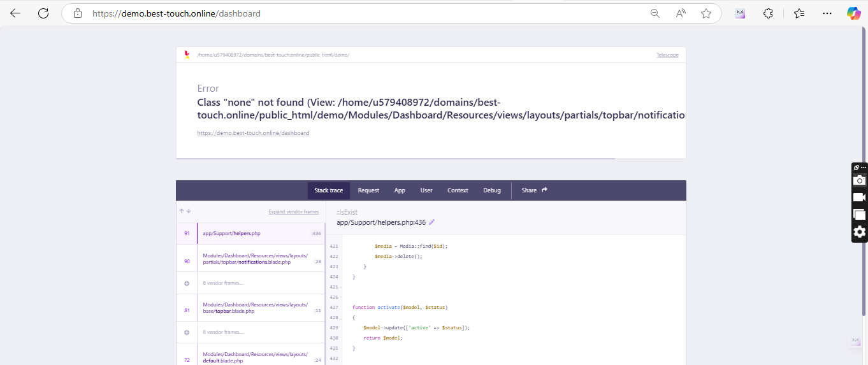Refresh the page
Image resolution: width=868 pixels, height=365 pixels.
(x=43, y=13)
